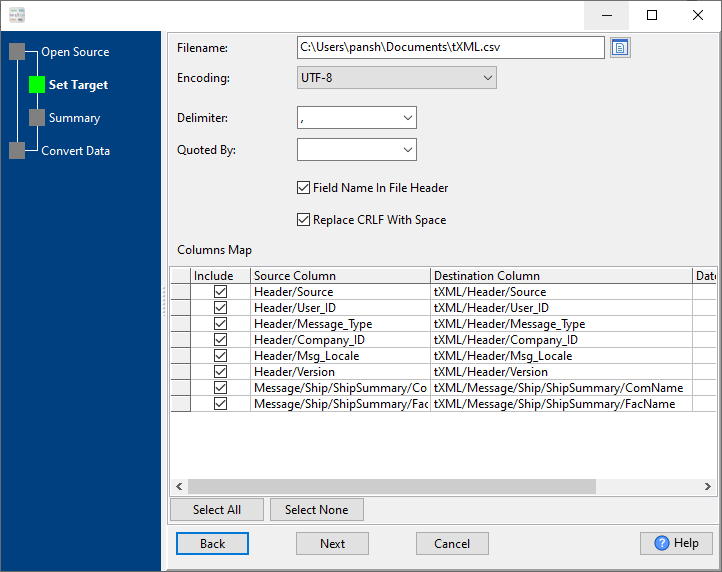Click the application icon in the title bar
This screenshot has height=572, width=722.
[x=16, y=15]
